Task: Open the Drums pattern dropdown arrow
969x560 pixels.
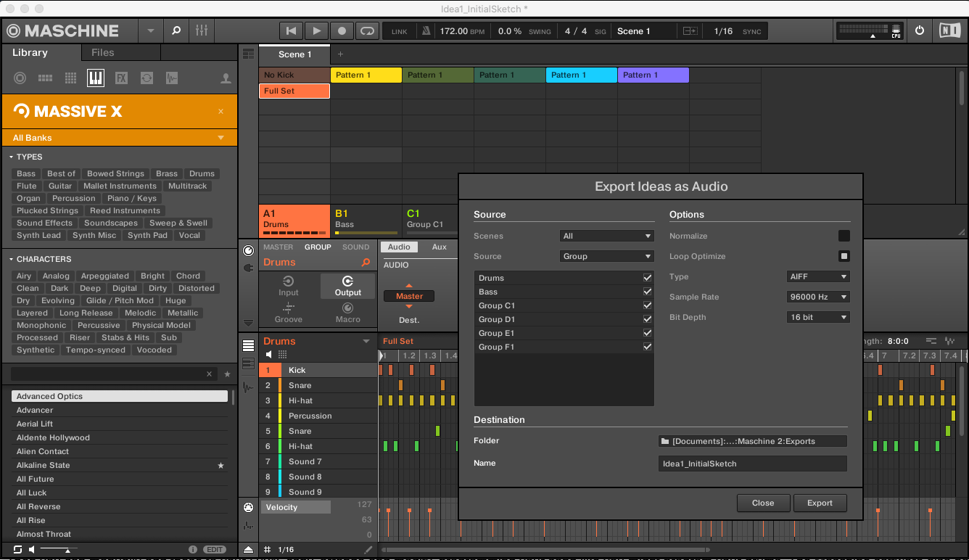Action: pyautogui.click(x=366, y=341)
